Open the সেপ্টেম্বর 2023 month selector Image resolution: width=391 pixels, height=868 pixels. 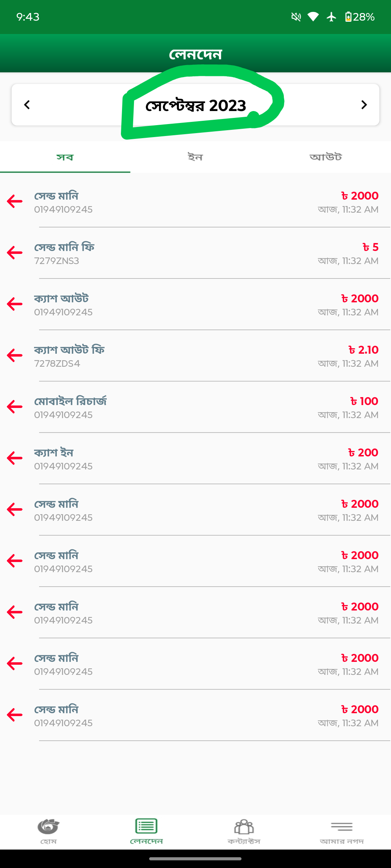coord(195,106)
